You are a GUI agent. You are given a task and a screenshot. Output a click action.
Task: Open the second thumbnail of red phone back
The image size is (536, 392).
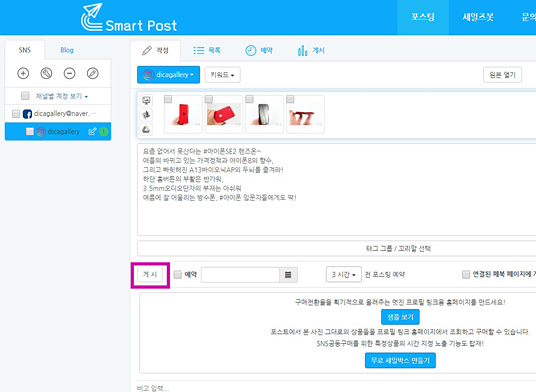point(224,115)
